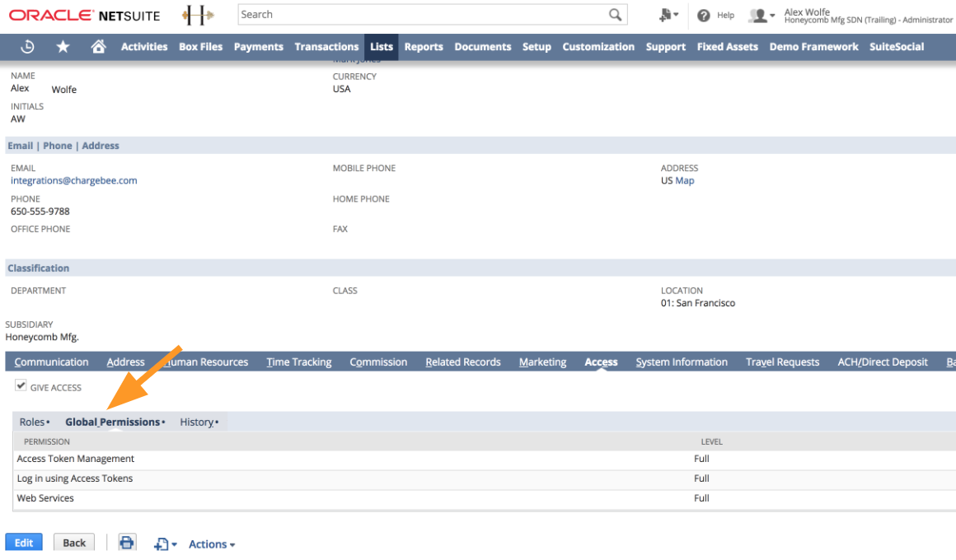Screen dimensions: 956x560
Task: Click the printer icon
Action: [126, 543]
